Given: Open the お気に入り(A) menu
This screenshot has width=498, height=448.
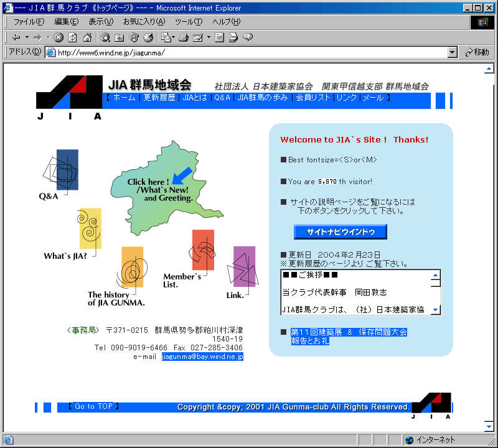Looking at the screenshot, I should coord(144,22).
